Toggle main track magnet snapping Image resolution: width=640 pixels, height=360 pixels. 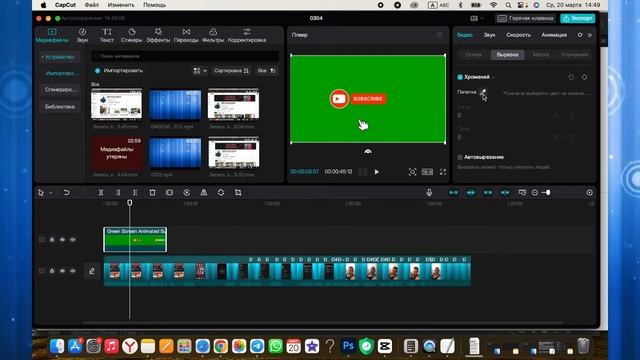[453, 192]
